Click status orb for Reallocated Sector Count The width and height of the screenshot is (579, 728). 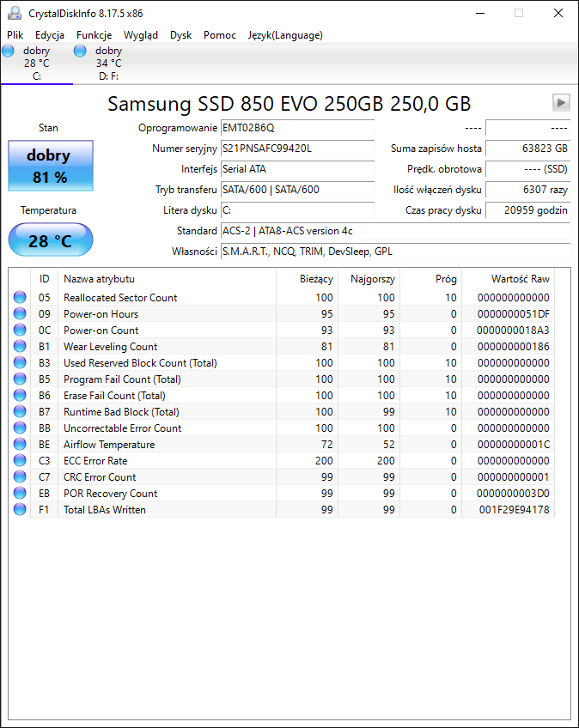[20, 297]
